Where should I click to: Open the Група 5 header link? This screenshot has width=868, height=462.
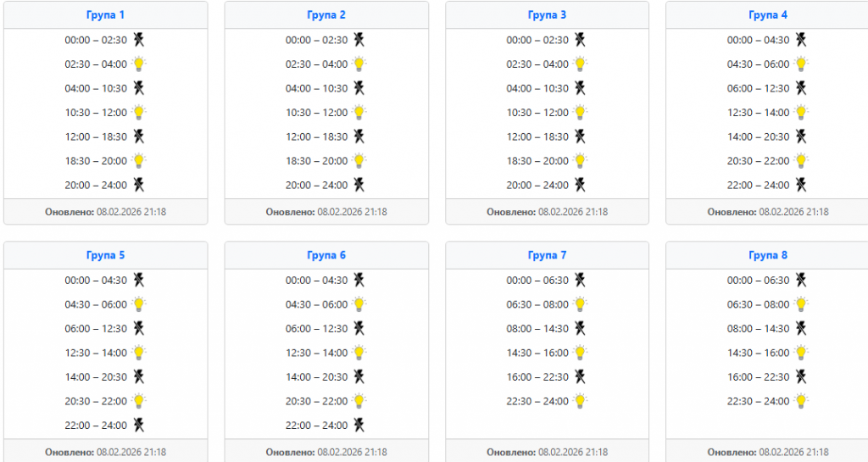(105, 255)
